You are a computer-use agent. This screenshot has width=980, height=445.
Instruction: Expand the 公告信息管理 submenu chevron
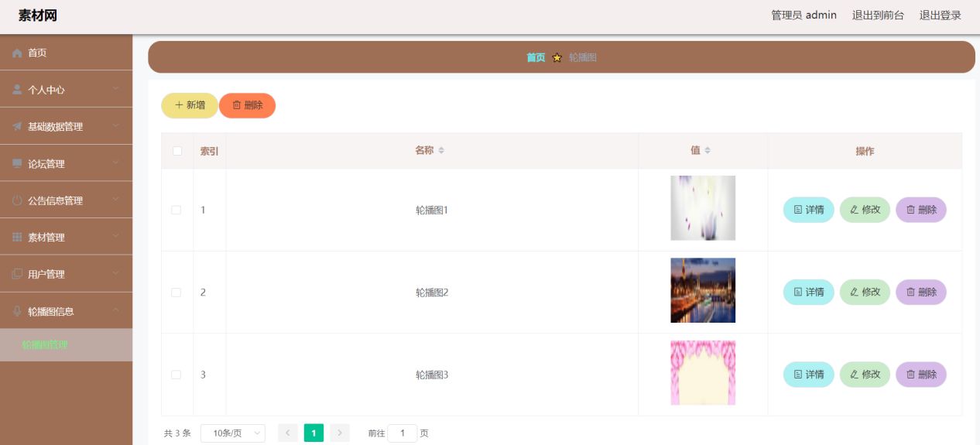coord(116,200)
